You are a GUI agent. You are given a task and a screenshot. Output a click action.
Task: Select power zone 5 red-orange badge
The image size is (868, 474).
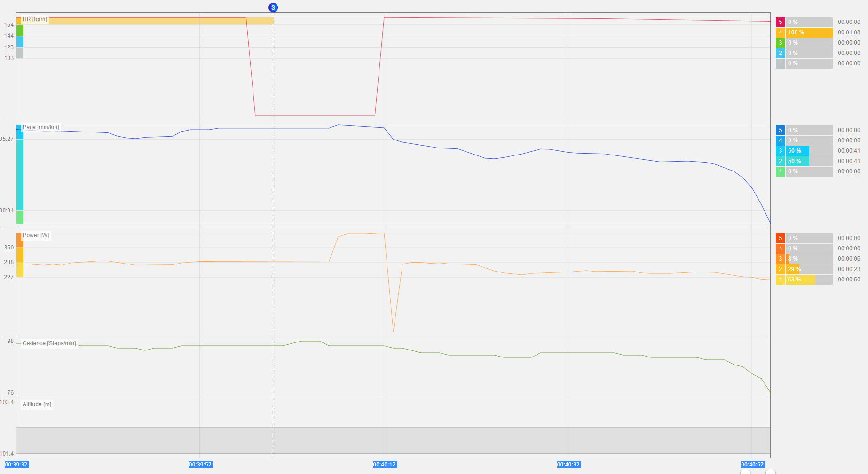click(x=780, y=238)
